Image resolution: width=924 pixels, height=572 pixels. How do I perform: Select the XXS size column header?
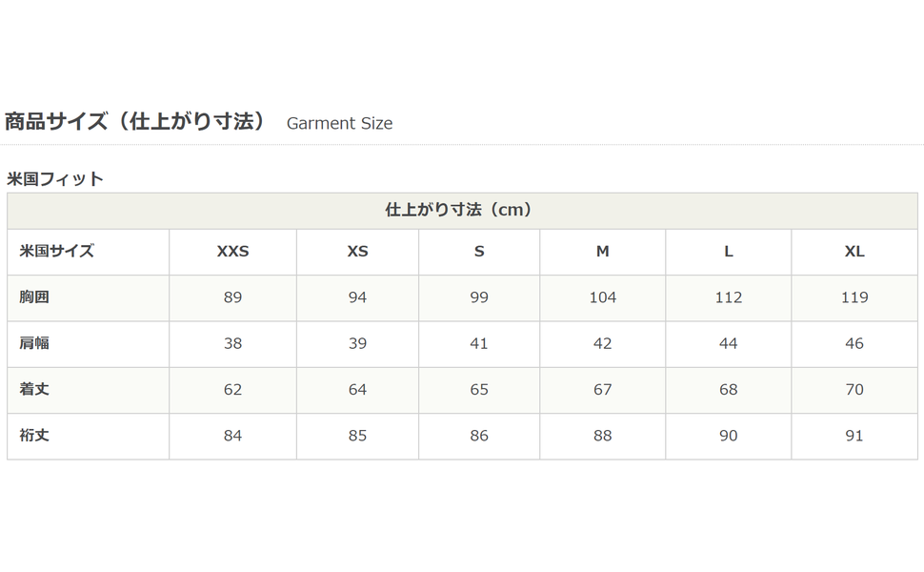233,252
